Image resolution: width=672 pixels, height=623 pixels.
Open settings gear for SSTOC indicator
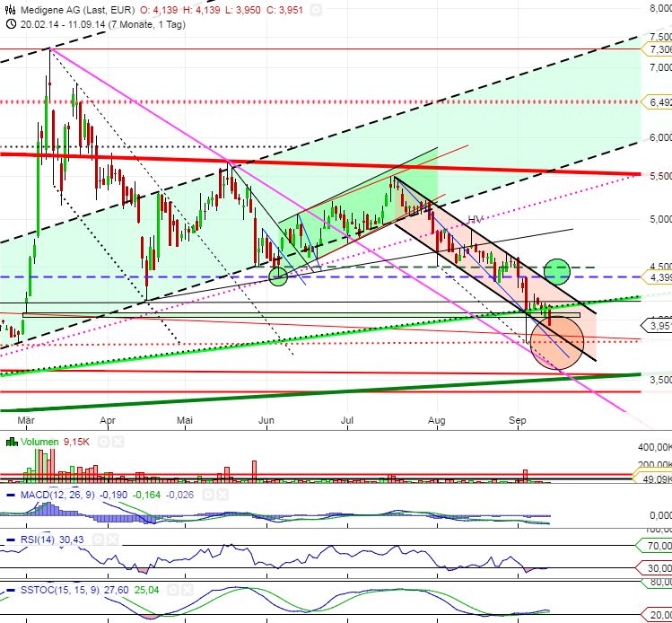[173, 591]
